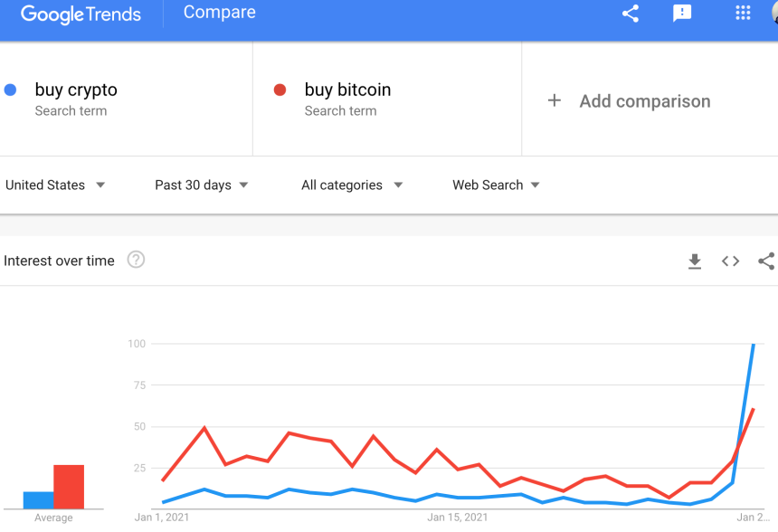Viewport: 778px width, 532px height.
Task: Open the Google apps grid icon
Action: 743,14
